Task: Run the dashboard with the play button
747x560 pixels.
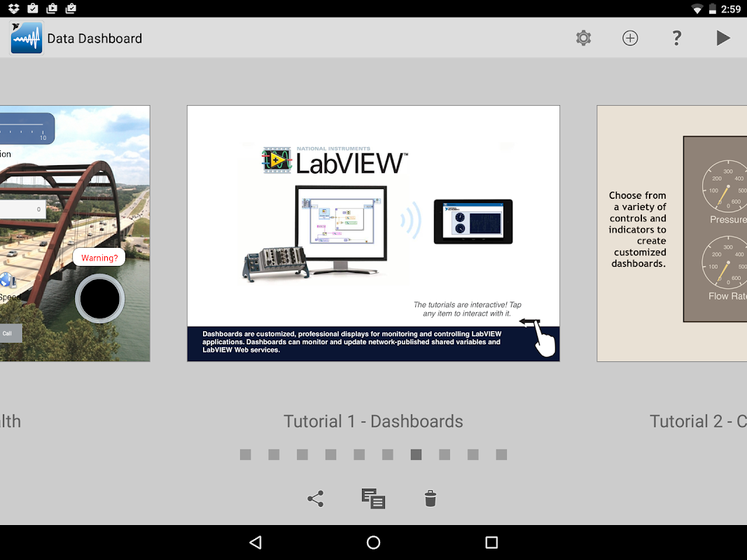Action: coord(723,38)
